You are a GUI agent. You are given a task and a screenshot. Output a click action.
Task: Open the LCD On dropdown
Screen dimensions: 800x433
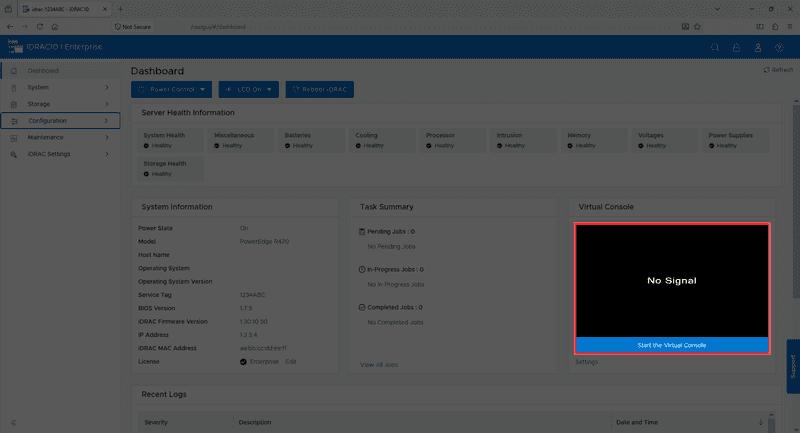point(248,89)
